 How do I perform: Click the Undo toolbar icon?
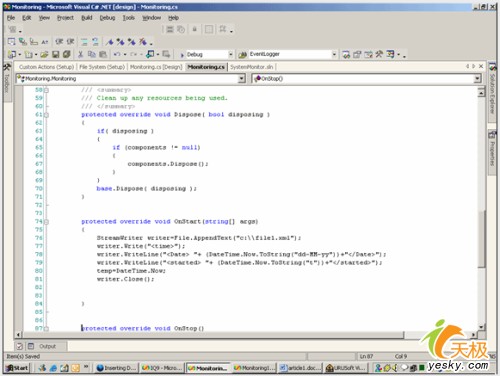point(117,54)
